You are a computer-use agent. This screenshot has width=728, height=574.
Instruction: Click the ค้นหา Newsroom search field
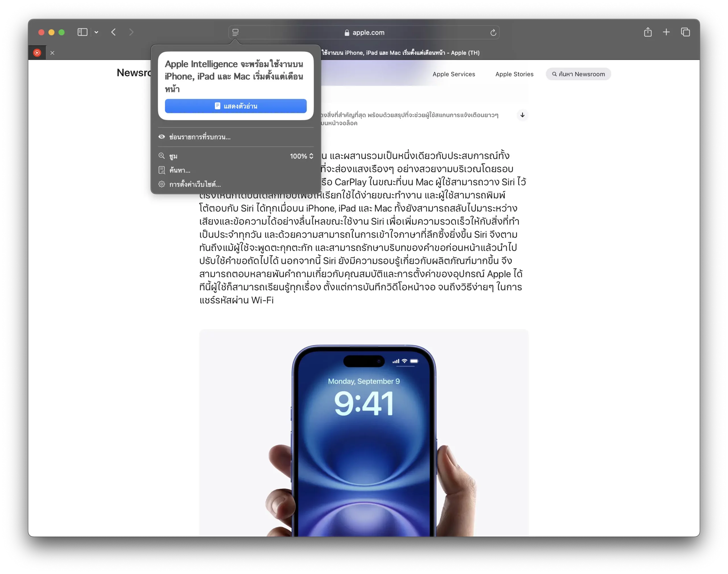578,74
